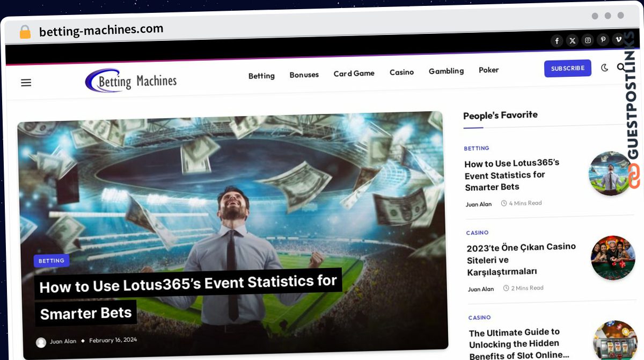Click Juan Alan avatar on featured post
The width and height of the screenshot is (644, 360).
pyautogui.click(x=41, y=342)
